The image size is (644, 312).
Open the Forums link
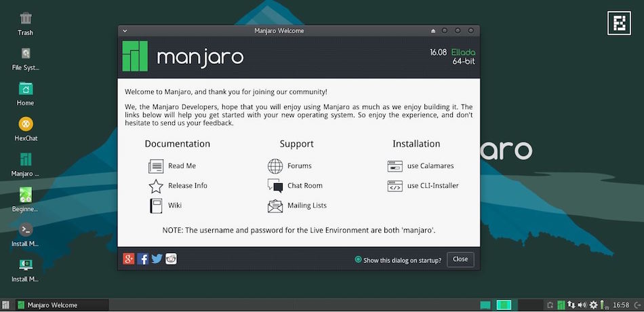[300, 166]
